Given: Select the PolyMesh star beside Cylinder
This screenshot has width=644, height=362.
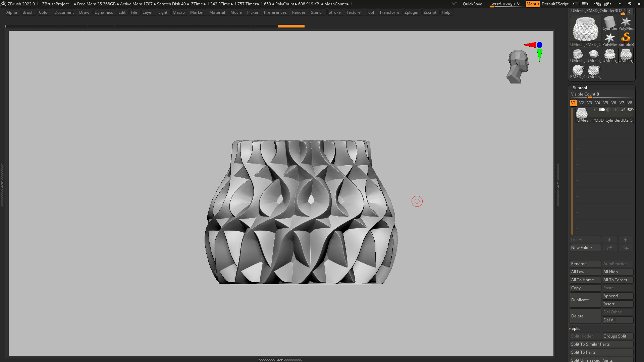Looking at the screenshot, I should 626,23.
